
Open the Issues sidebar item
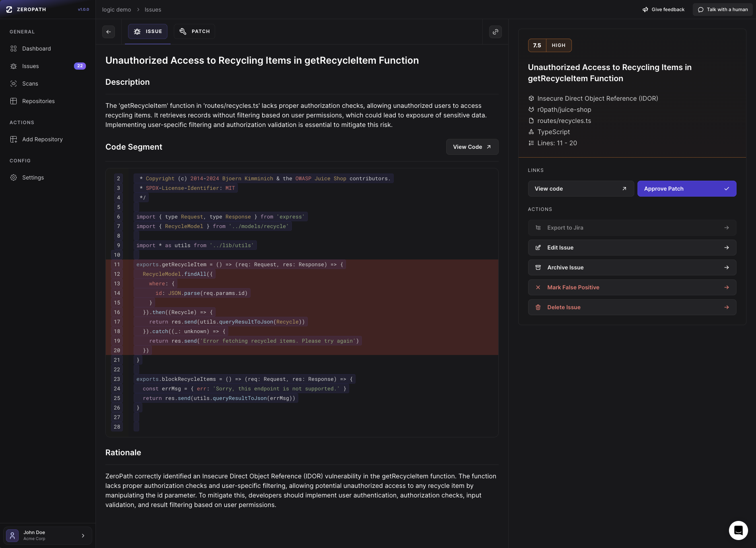pyautogui.click(x=48, y=66)
